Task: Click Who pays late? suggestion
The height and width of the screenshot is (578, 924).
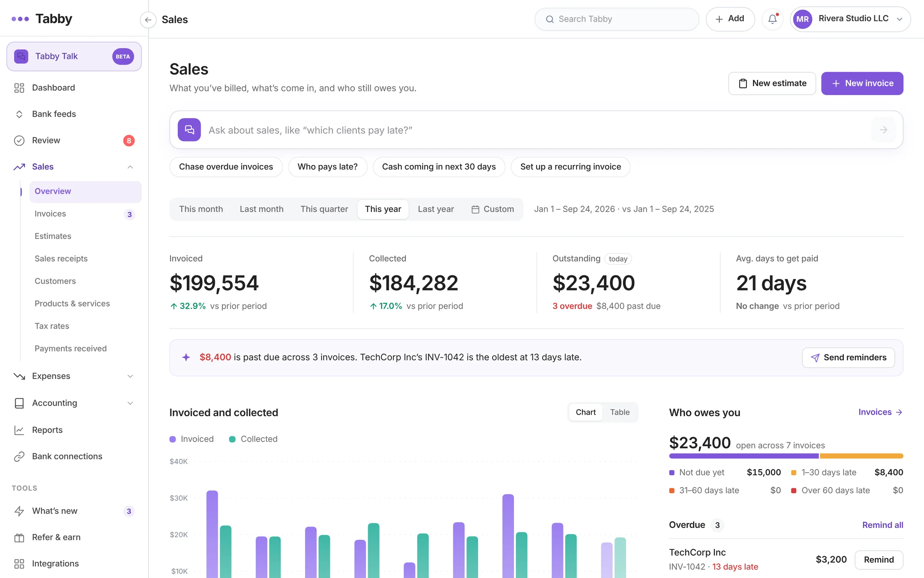Action: [x=328, y=167]
